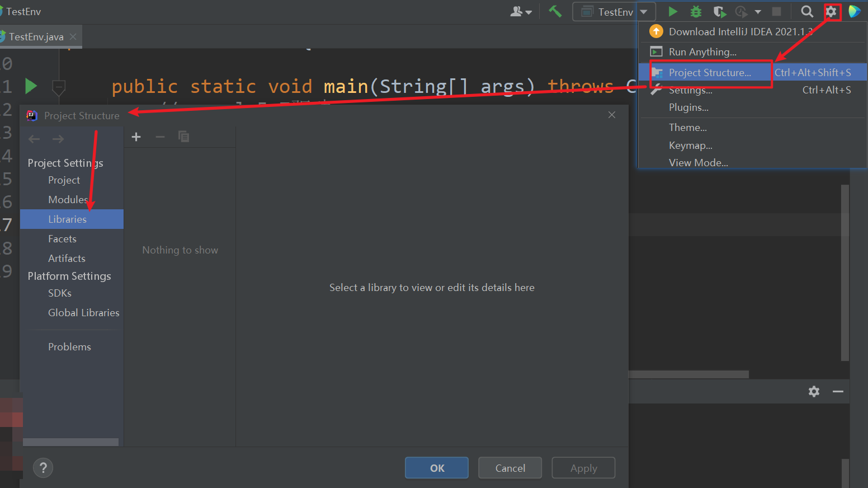Choose Download IntelliJ IDEA 2021.1.3 menu item
This screenshot has height=488, width=868.
pos(753,32)
